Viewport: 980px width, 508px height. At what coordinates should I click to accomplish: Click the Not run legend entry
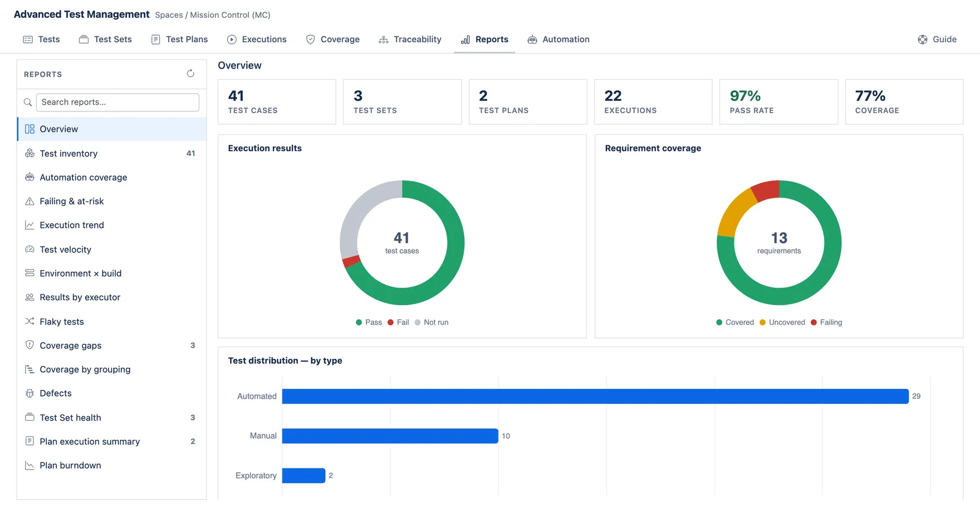(432, 323)
